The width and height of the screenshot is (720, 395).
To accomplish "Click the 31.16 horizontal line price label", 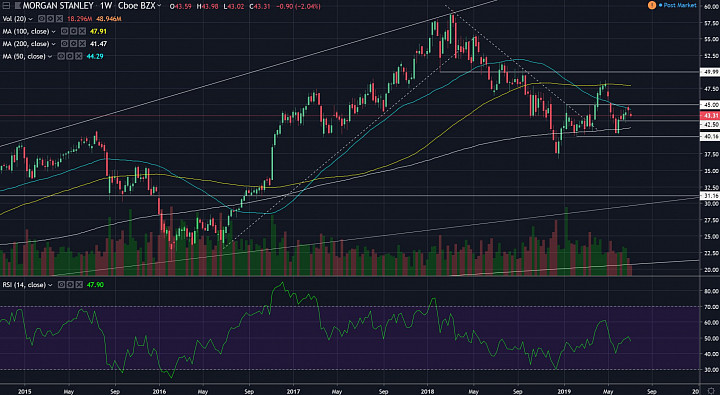I will tap(709, 196).
